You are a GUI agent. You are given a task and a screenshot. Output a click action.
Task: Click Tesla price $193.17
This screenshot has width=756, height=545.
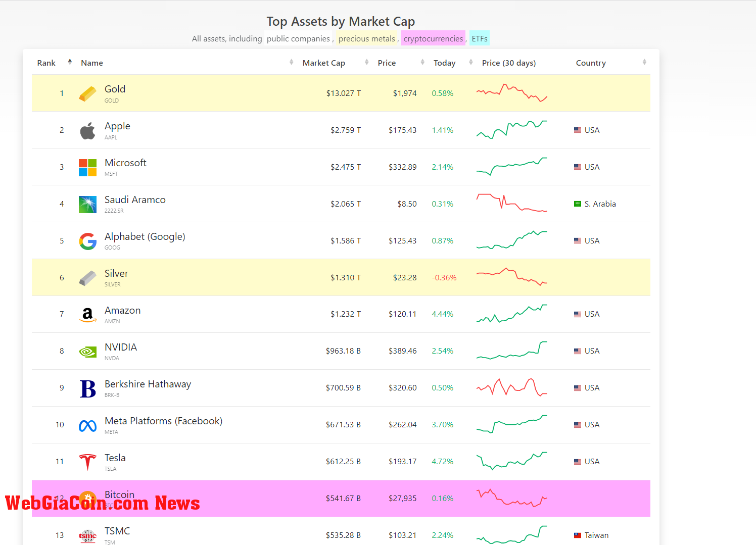[403, 461]
